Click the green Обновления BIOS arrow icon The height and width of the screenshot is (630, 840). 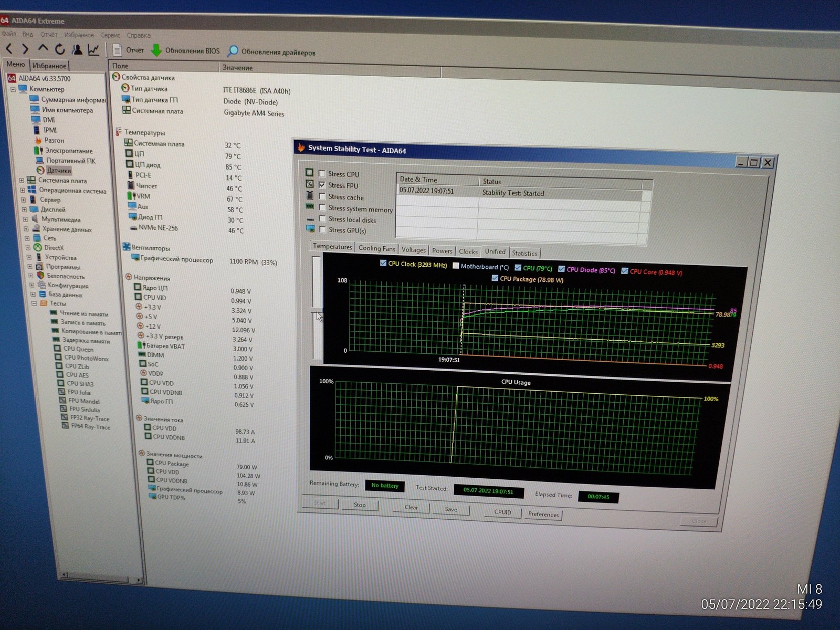tap(156, 50)
